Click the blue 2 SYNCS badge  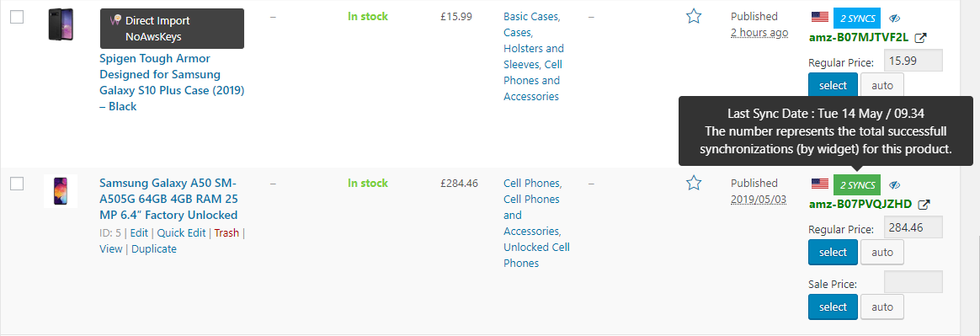click(x=857, y=18)
